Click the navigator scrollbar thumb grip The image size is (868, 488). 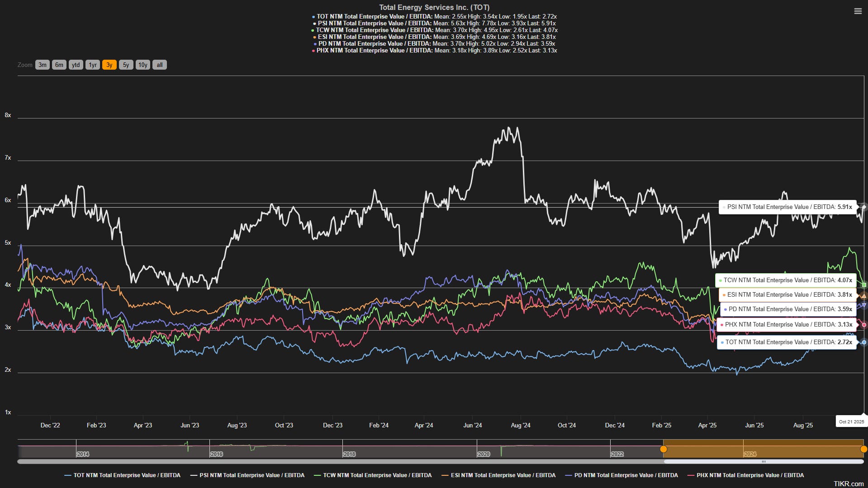click(764, 462)
